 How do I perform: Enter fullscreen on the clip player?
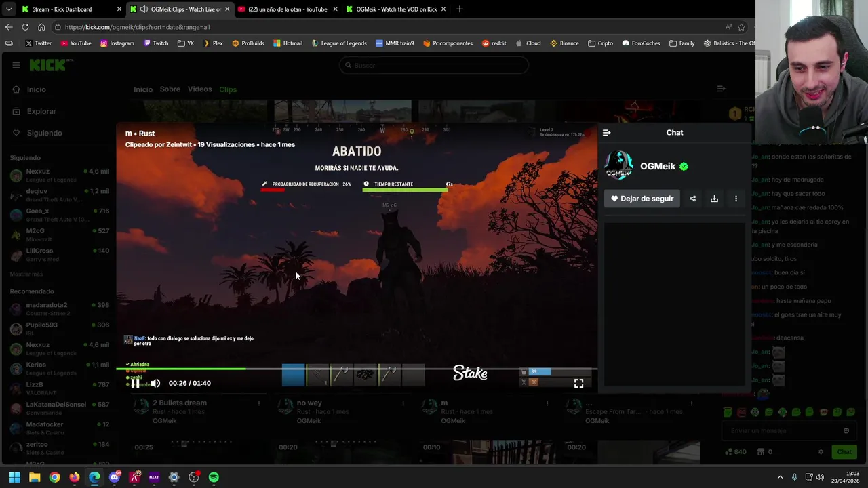pyautogui.click(x=578, y=383)
